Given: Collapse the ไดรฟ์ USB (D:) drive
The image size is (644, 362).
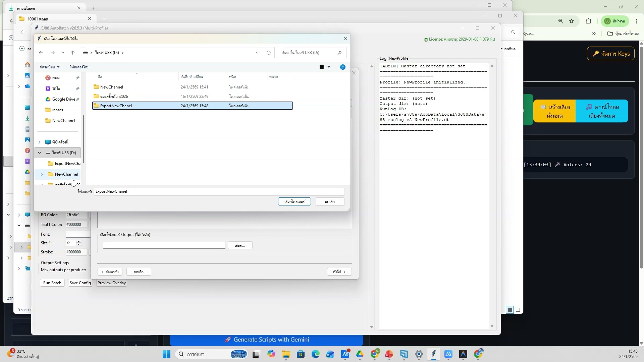Looking at the screenshot, I should click(x=39, y=153).
